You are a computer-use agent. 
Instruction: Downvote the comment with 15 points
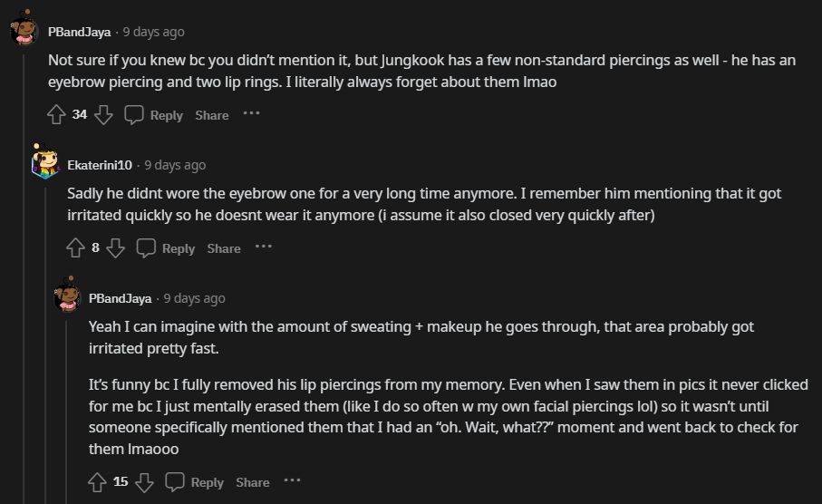pos(144,482)
